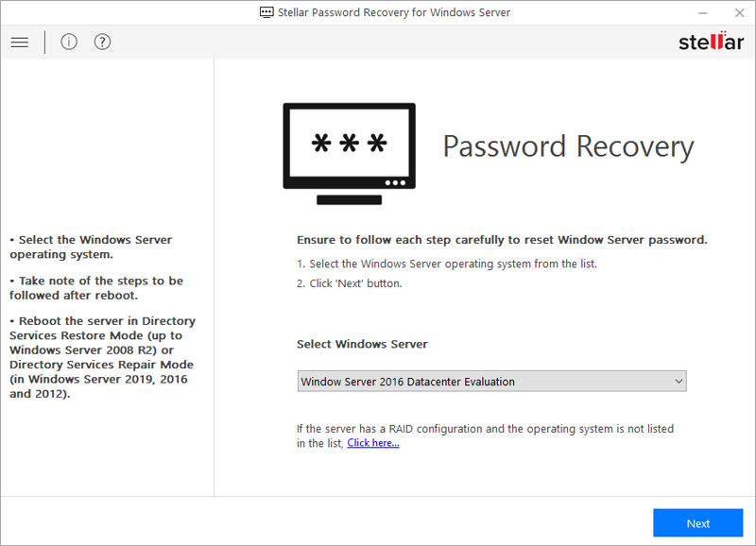Click the 'Take note of the steps' tip
This screenshot has height=546, width=756.
pyautogui.click(x=97, y=288)
